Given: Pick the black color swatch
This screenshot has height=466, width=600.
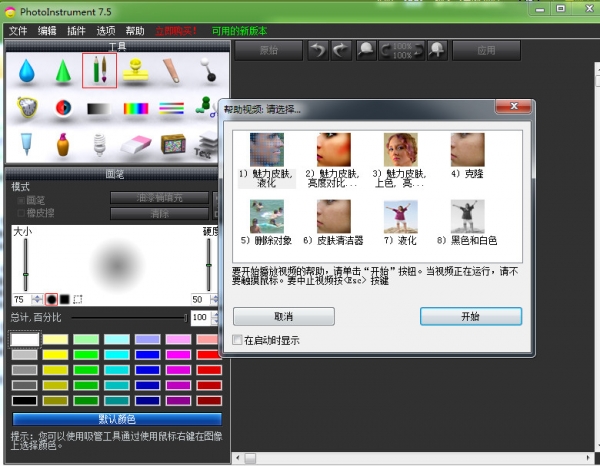Looking at the screenshot, I should coord(25,400).
